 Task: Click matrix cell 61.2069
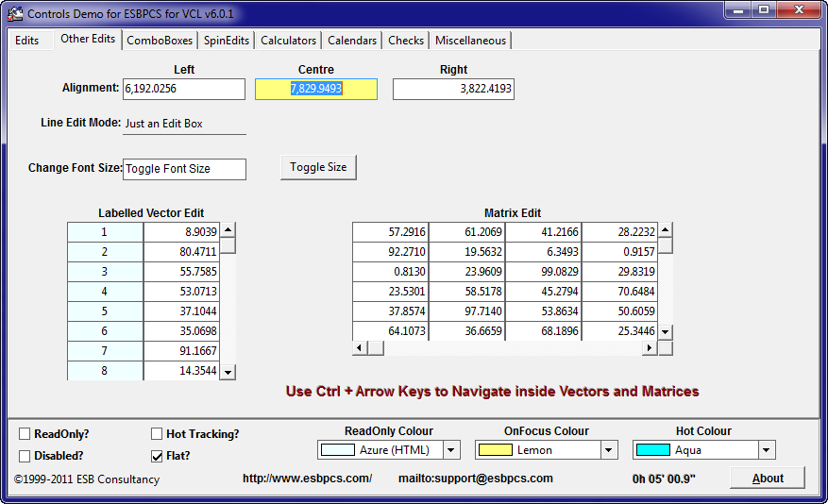click(466, 231)
